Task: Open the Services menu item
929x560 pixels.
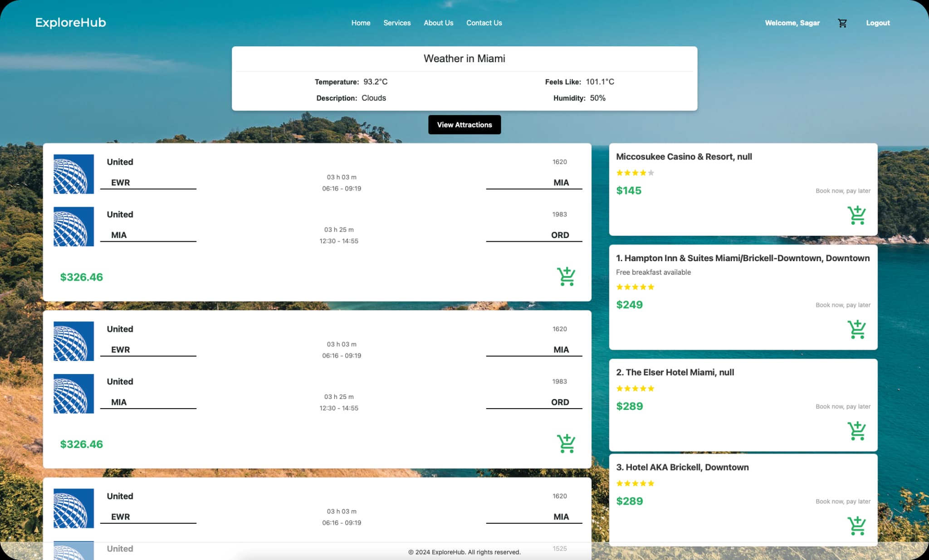Action: coord(397,23)
